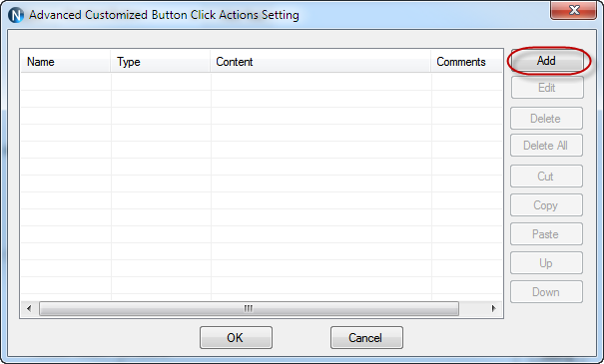The image size is (604, 364).
Task: Click the right arrow of the horizontal scrollbar
Action: [x=493, y=308]
